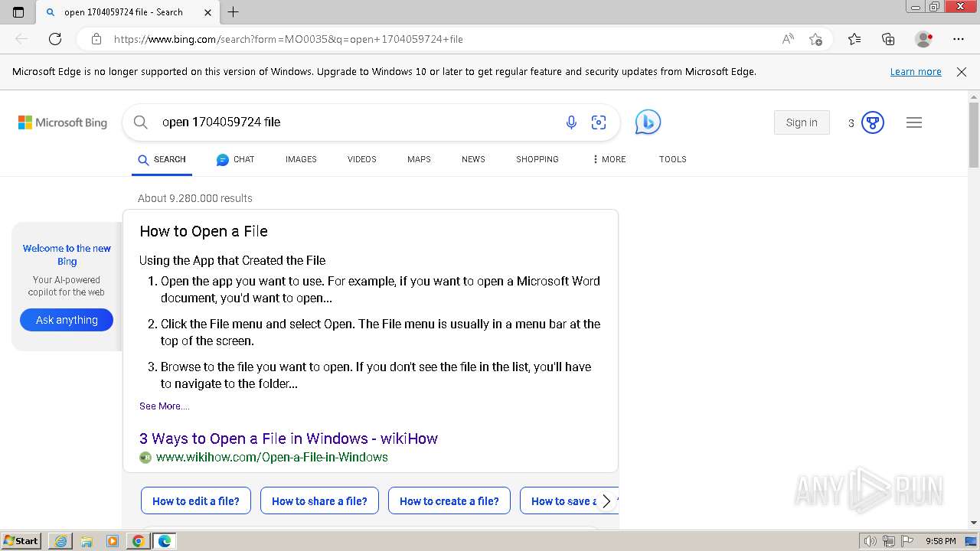Screen dimensions: 980x551
Task: Click the browser address bar URL
Action: tap(289, 39)
